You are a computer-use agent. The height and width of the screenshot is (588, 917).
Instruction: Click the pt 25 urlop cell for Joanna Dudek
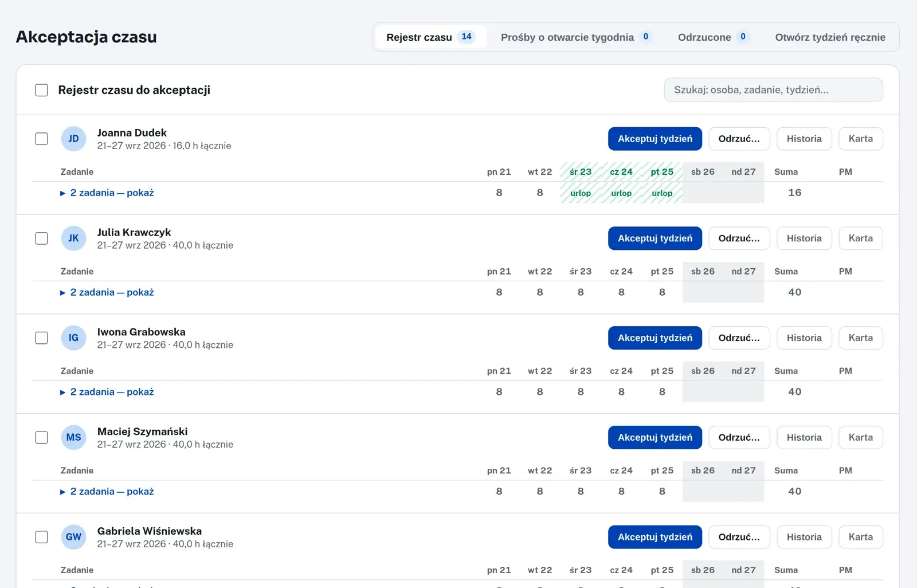pyautogui.click(x=662, y=193)
